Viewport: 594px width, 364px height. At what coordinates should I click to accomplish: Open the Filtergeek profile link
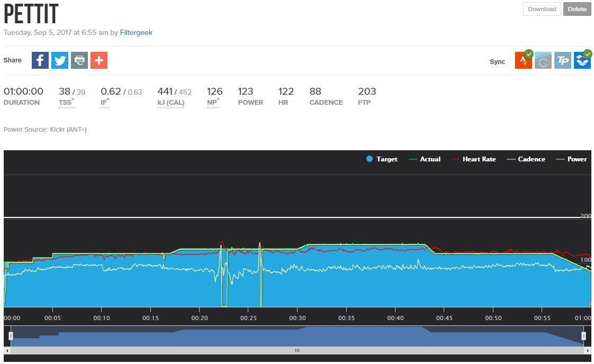[136, 32]
